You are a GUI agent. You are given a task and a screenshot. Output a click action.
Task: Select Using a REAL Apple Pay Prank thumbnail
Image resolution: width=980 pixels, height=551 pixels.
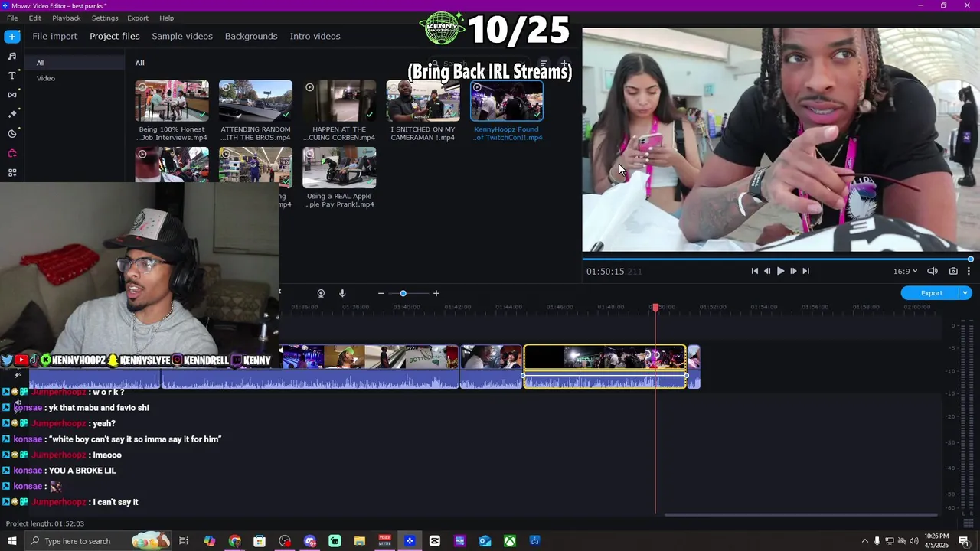coord(339,168)
